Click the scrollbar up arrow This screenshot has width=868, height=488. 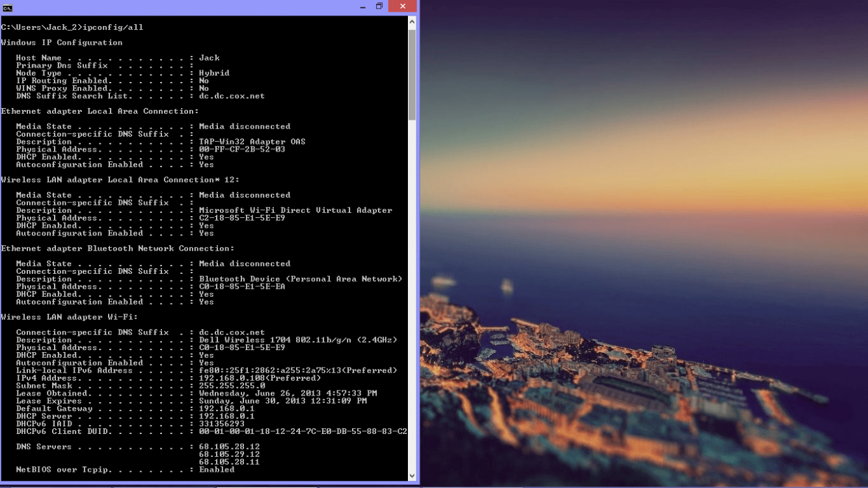[411, 20]
